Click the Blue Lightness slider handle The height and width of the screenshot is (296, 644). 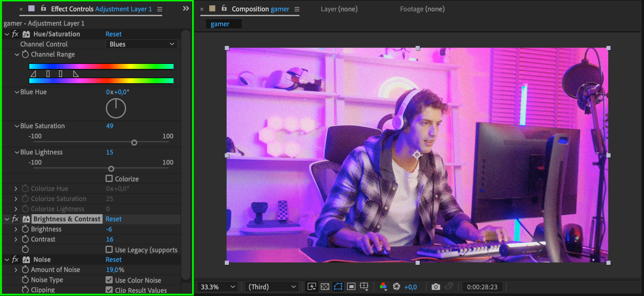click(111, 169)
